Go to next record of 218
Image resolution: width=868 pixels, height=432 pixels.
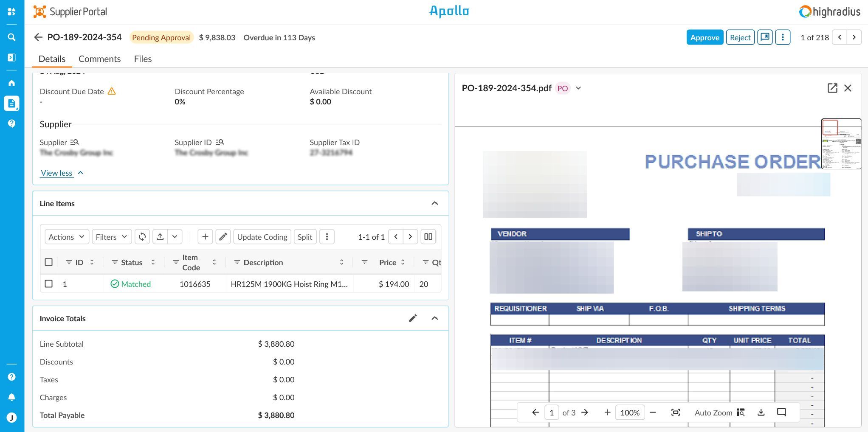tap(854, 37)
